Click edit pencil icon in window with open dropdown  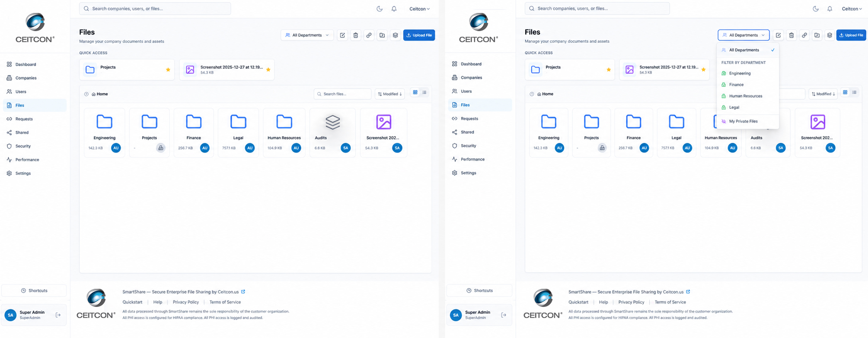tap(778, 35)
